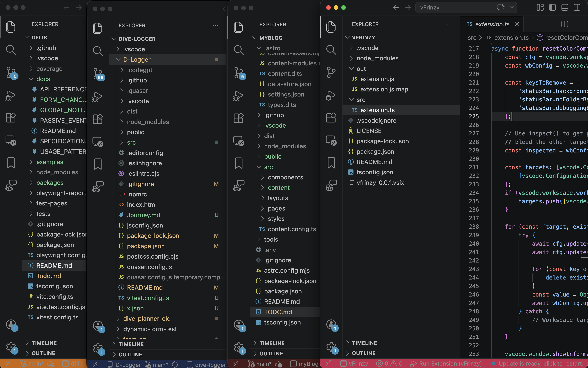Click Update is ready restart notice
Viewport: 588px width, 368px height.
[537, 363]
